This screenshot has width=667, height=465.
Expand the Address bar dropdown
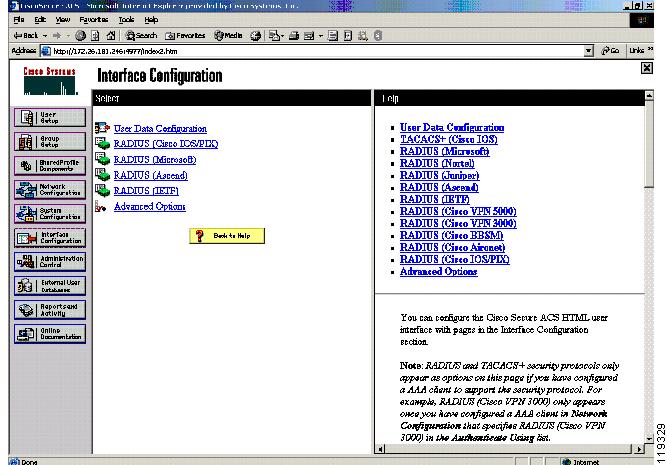588,51
